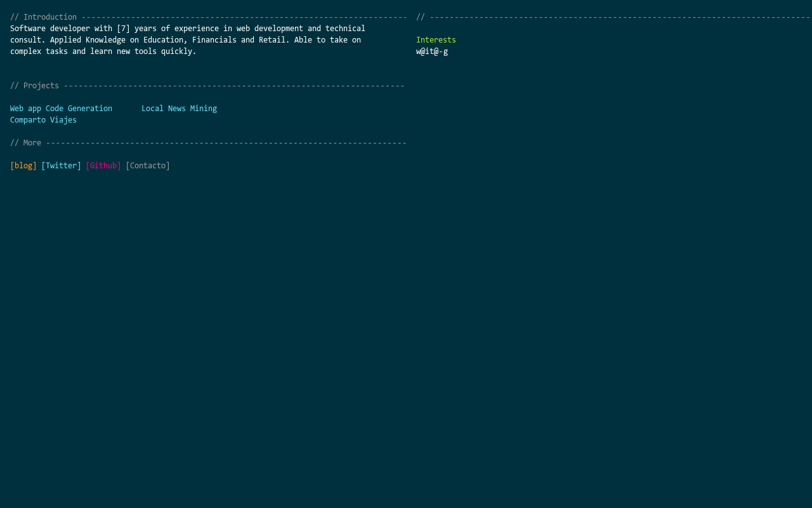Screen dimensions: 812x508
Task: Click the Software developer opening words
Action: pos(50,29)
